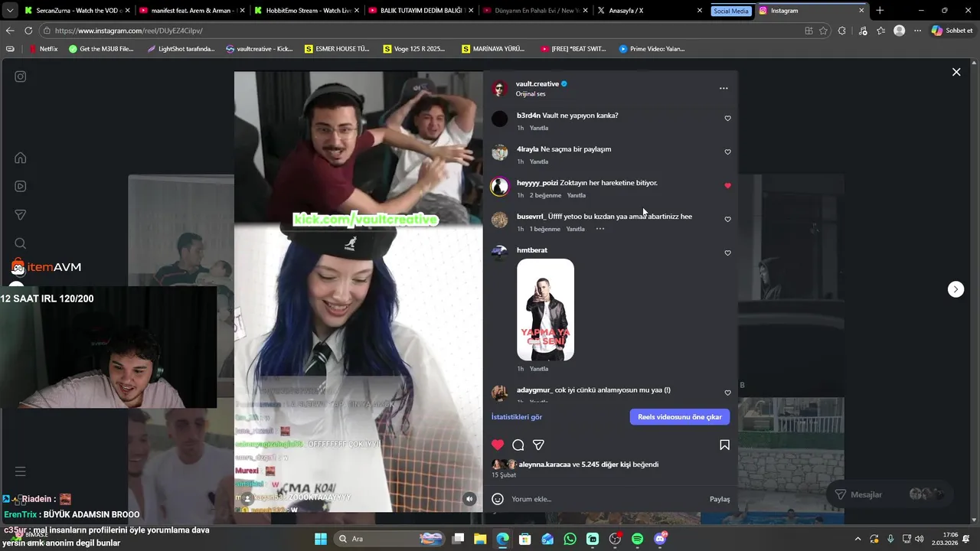The height and width of the screenshot is (551, 980).
Task: Click Reels videosunu öne çıkar button
Action: (x=680, y=417)
